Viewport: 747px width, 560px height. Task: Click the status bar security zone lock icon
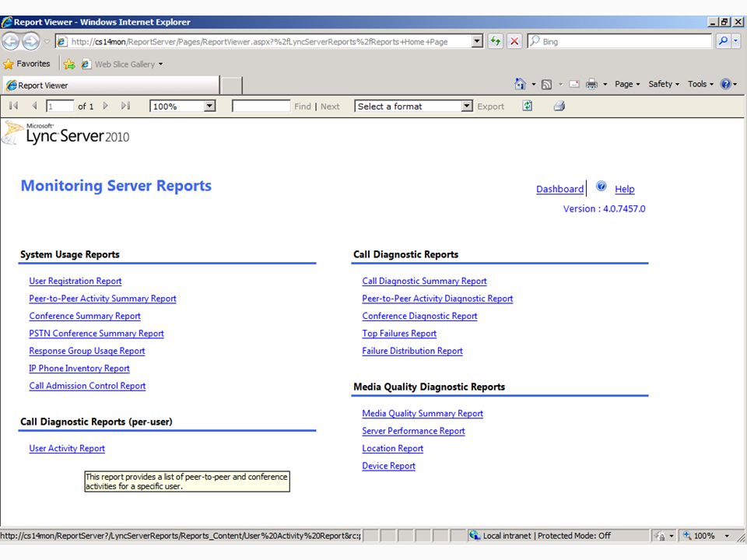point(661,536)
